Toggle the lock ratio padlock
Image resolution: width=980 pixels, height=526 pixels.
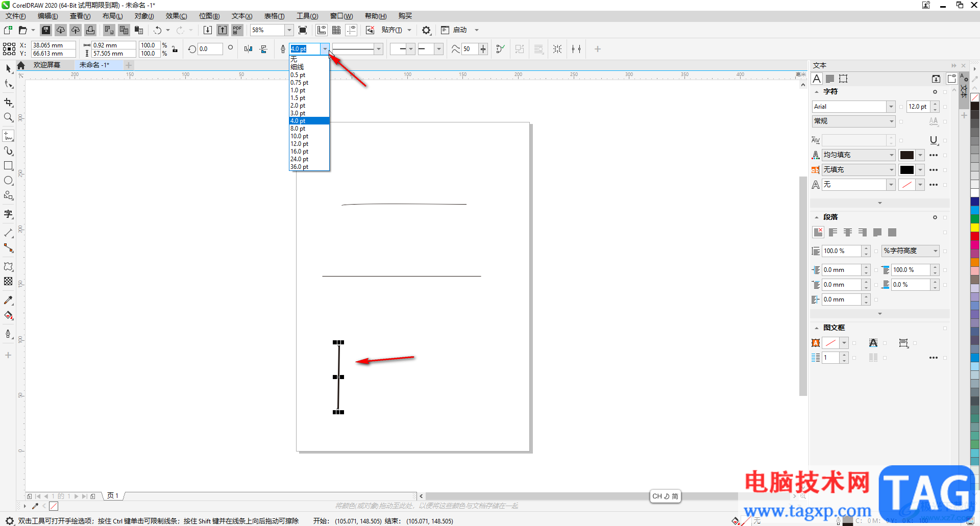pos(175,49)
